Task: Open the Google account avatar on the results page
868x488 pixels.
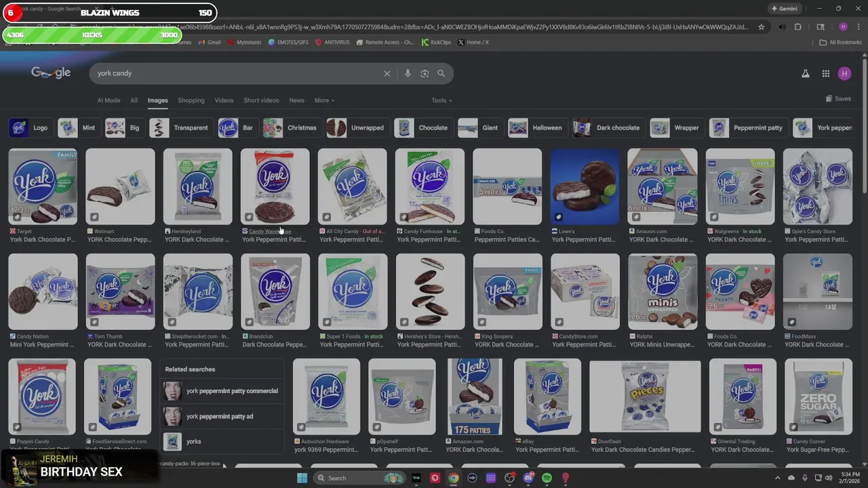Action: point(844,73)
